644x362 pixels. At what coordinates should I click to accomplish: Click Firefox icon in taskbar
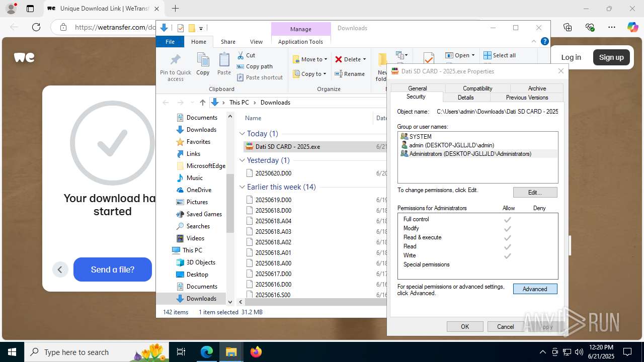(256, 352)
